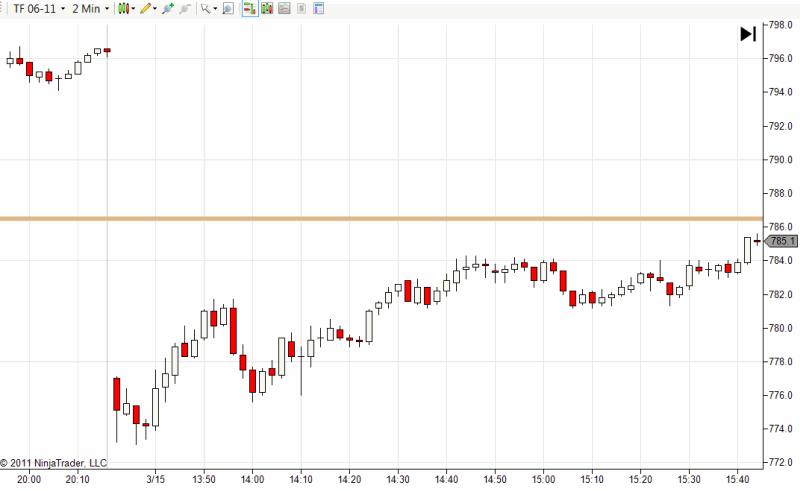Open the indicators icon
800x491 pixels.
(284, 9)
